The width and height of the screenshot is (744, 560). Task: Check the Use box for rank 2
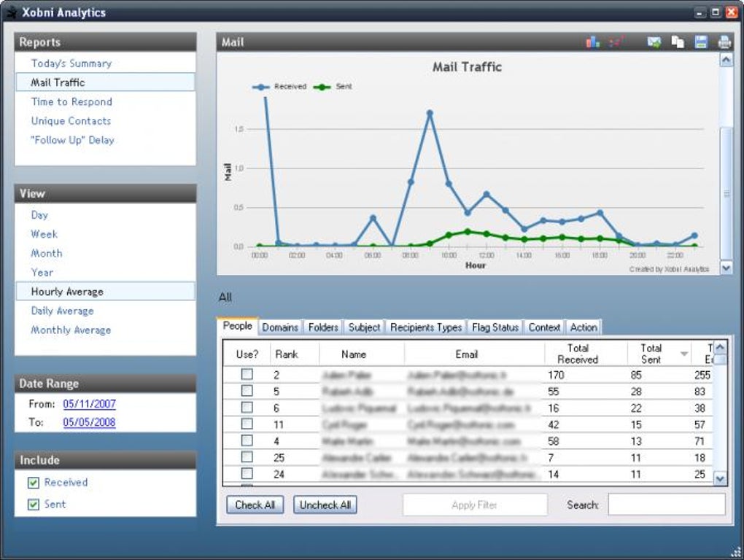point(247,374)
